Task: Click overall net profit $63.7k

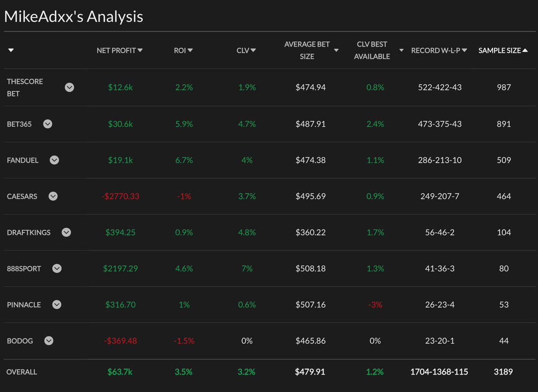Action: pos(120,372)
